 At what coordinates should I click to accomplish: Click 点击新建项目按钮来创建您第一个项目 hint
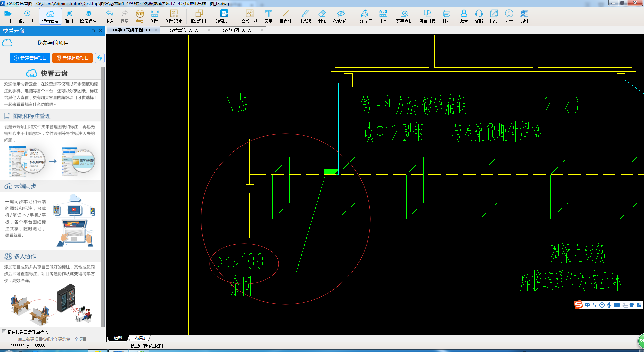pos(52,339)
